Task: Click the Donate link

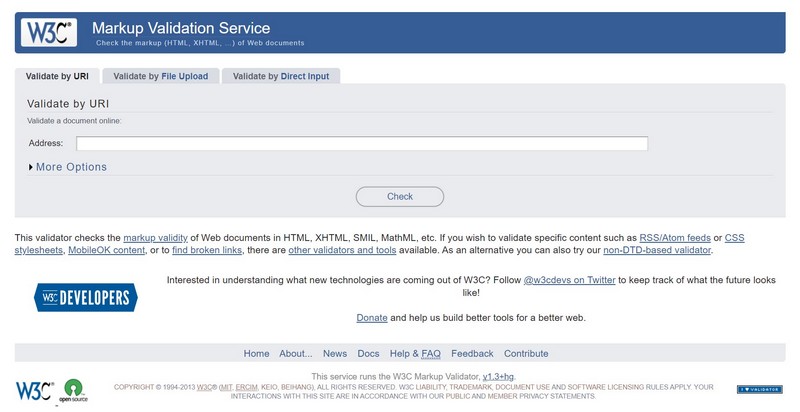Action: point(372,318)
